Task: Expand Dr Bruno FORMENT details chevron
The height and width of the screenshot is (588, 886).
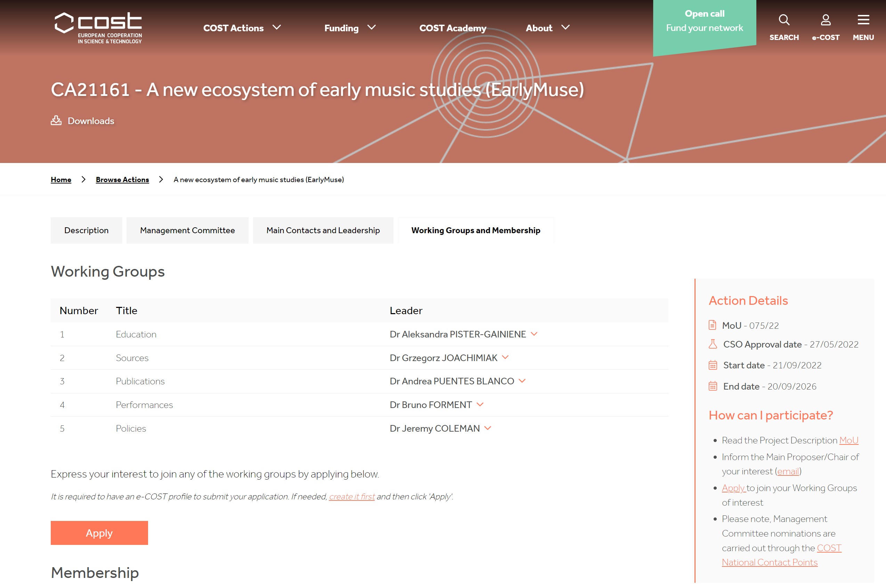Action: tap(480, 404)
